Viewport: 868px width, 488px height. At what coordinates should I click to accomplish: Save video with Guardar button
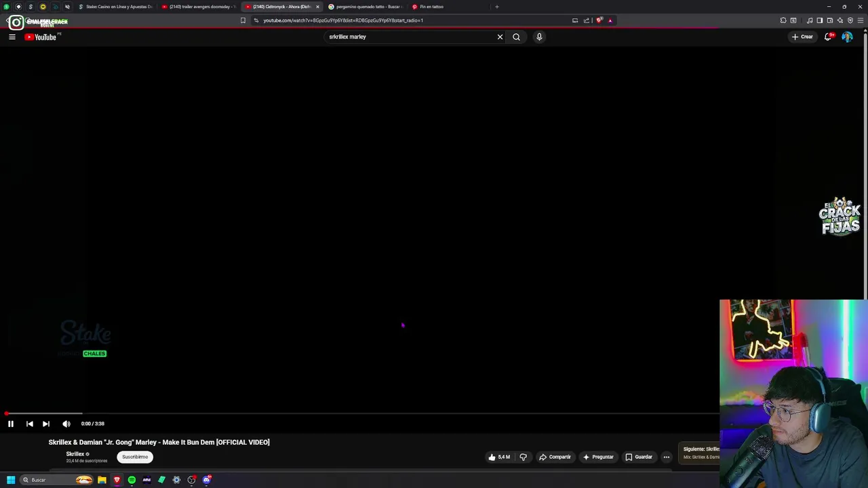(x=639, y=457)
